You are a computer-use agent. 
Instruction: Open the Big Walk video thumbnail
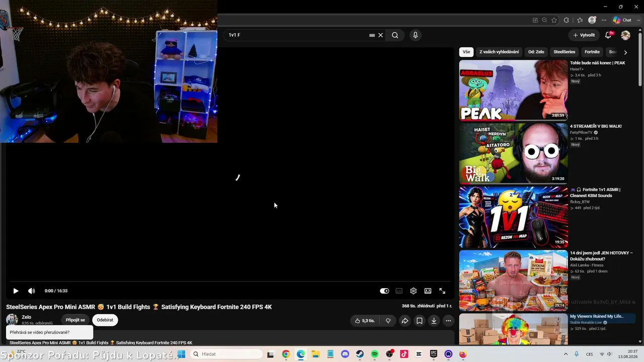(513, 154)
